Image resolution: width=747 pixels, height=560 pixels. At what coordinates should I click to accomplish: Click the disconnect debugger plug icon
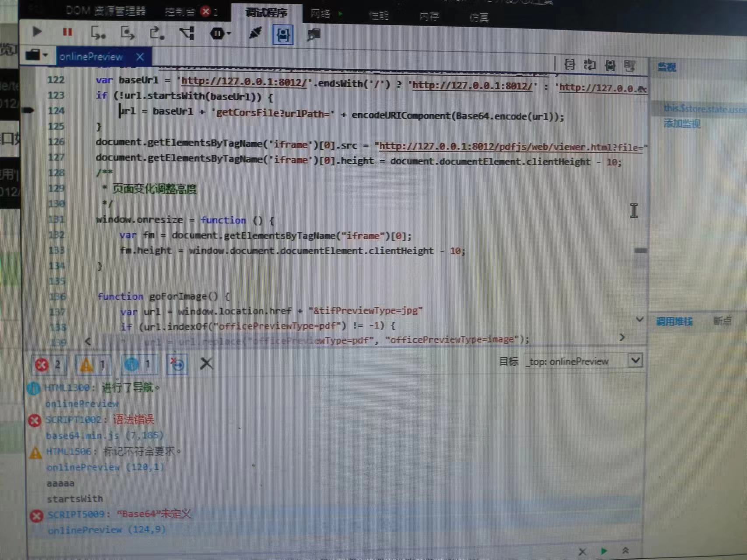(255, 33)
